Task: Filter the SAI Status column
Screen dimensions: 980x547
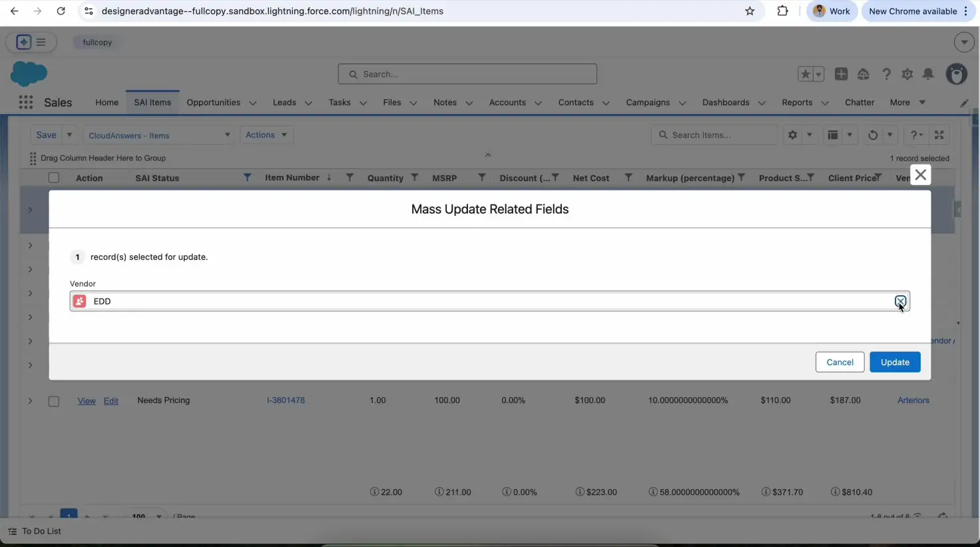Action: [247, 178]
